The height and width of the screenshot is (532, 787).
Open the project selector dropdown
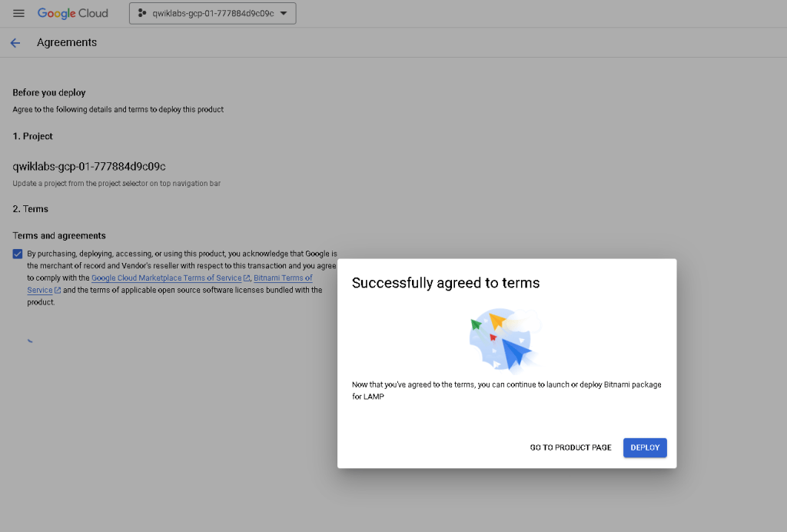[212, 14]
